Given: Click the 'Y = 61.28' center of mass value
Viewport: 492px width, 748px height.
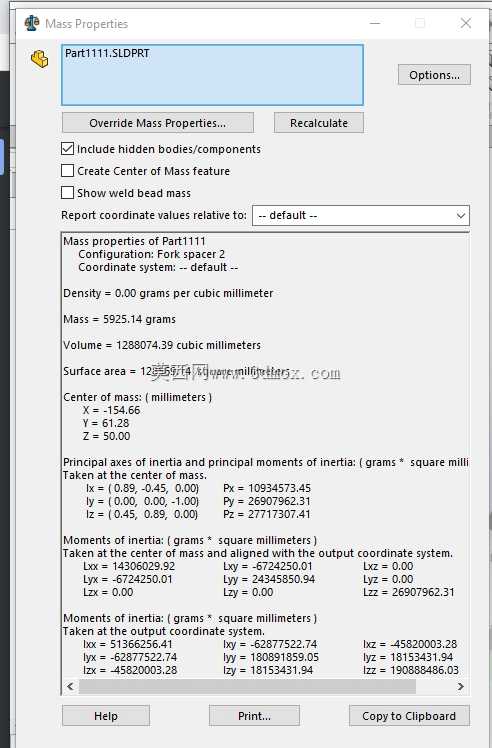Looking at the screenshot, I should pyautogui.click(x=106, y=423).
